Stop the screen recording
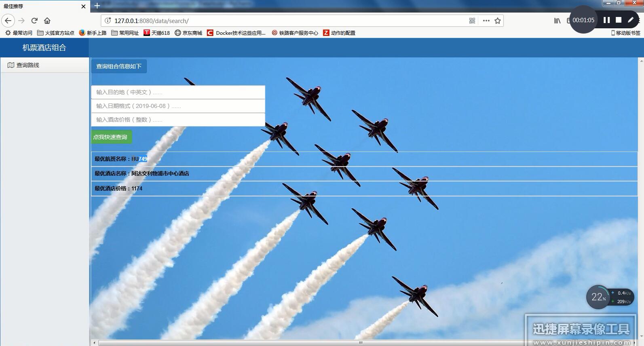The height and width of the screenshot is (346, 644). coord(619,20)
